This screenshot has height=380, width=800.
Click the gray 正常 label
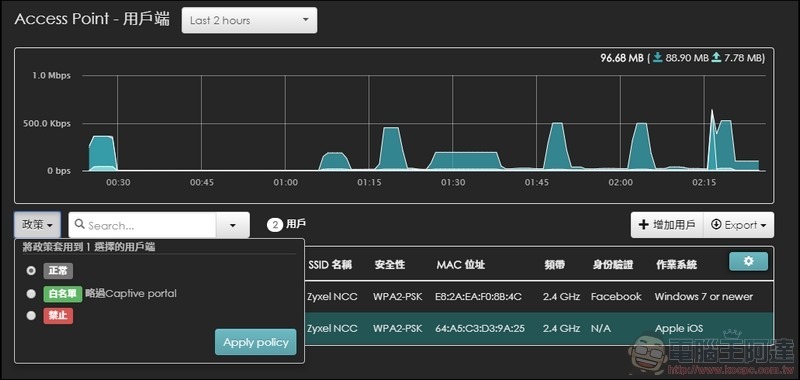coord(58,271)
